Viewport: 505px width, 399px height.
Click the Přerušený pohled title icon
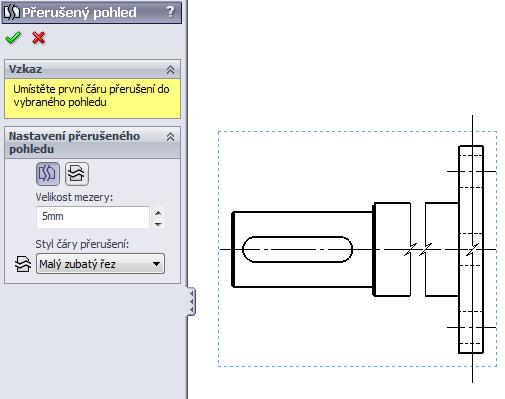(x=12, y=12)
